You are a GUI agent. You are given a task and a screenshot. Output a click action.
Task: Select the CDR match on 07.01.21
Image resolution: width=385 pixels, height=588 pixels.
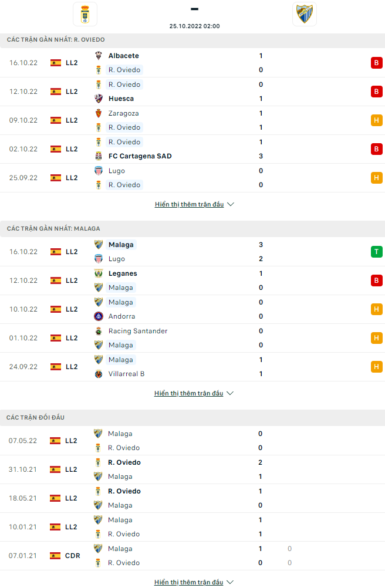[x=192, y=556]
